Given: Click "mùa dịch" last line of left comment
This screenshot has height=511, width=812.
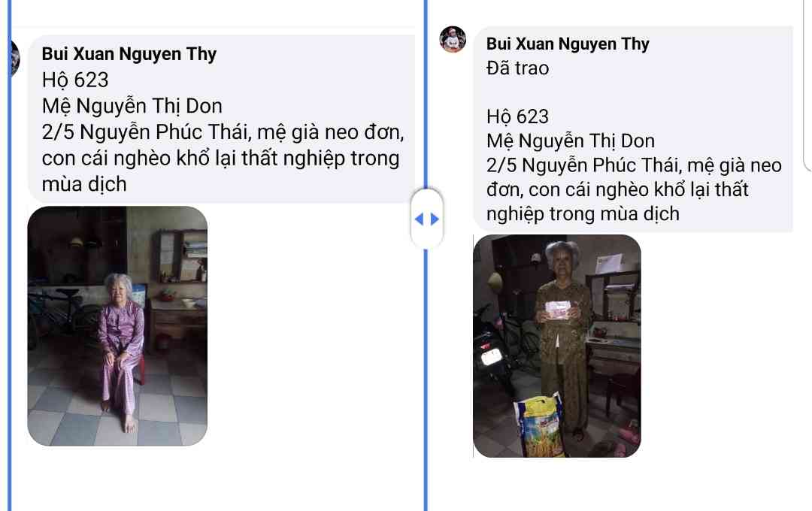Looking at the screenshot, I should tap(84, 184).
